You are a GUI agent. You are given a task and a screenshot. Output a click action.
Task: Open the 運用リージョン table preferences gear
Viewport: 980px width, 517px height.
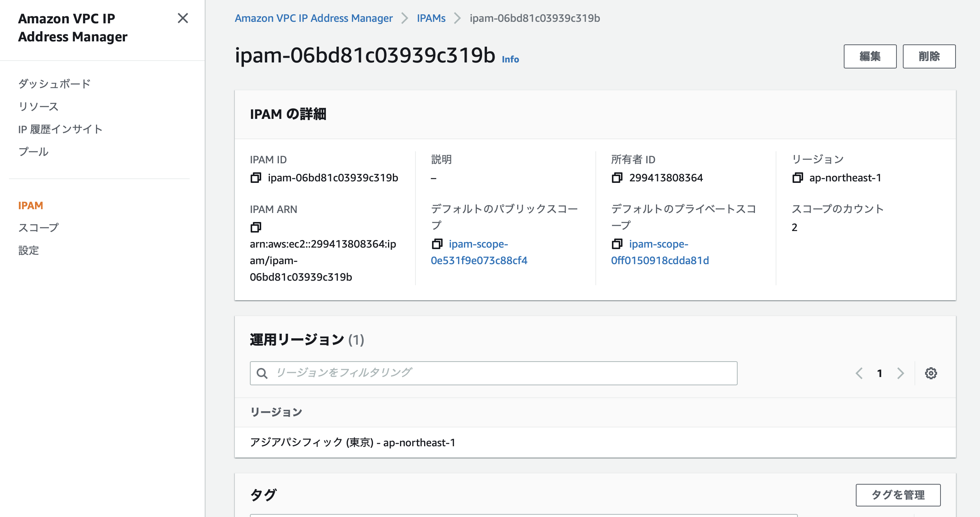click(930, 373)
